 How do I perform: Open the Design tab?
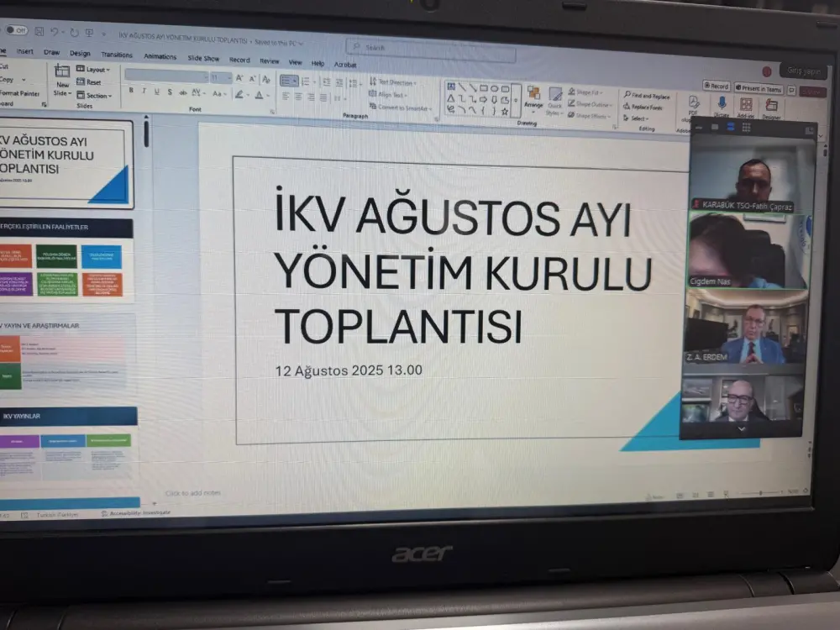pos(80,54)
